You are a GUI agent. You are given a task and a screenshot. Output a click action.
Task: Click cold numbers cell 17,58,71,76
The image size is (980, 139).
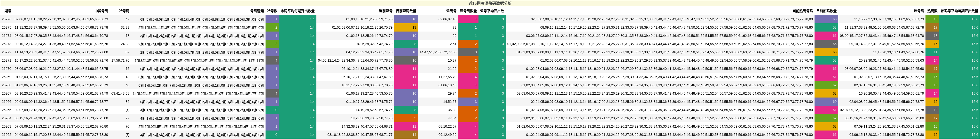pyautogui.click(x=120, y=61)
